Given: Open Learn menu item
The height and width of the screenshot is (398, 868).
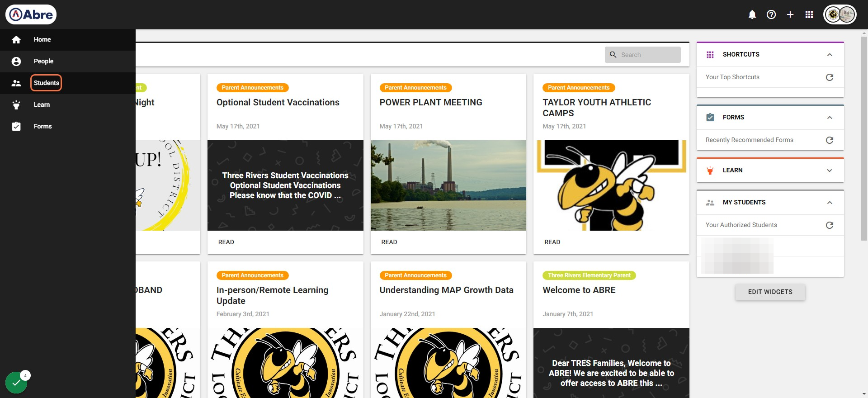Looking at the screenshot, I should (x=68, y=105).
